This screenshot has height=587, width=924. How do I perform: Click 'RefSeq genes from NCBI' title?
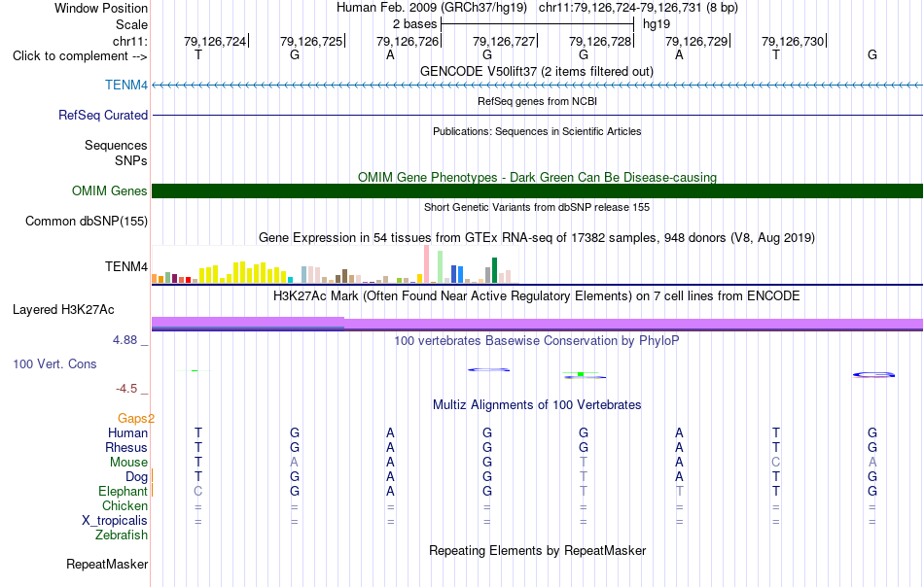coord(537,101)
